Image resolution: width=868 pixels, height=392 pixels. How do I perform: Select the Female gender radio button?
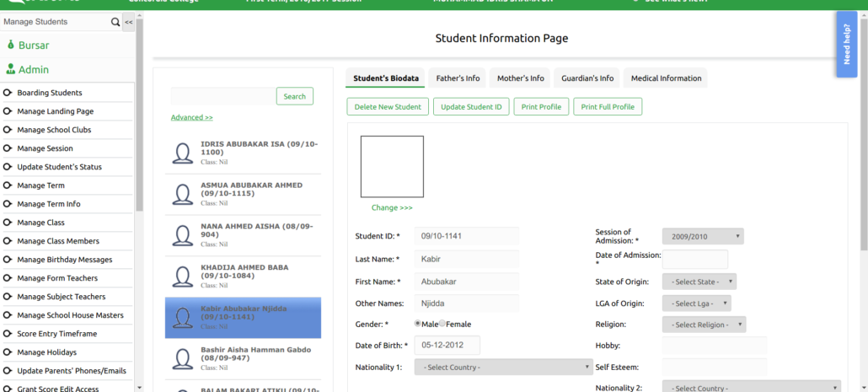click(x=442, y=324)
